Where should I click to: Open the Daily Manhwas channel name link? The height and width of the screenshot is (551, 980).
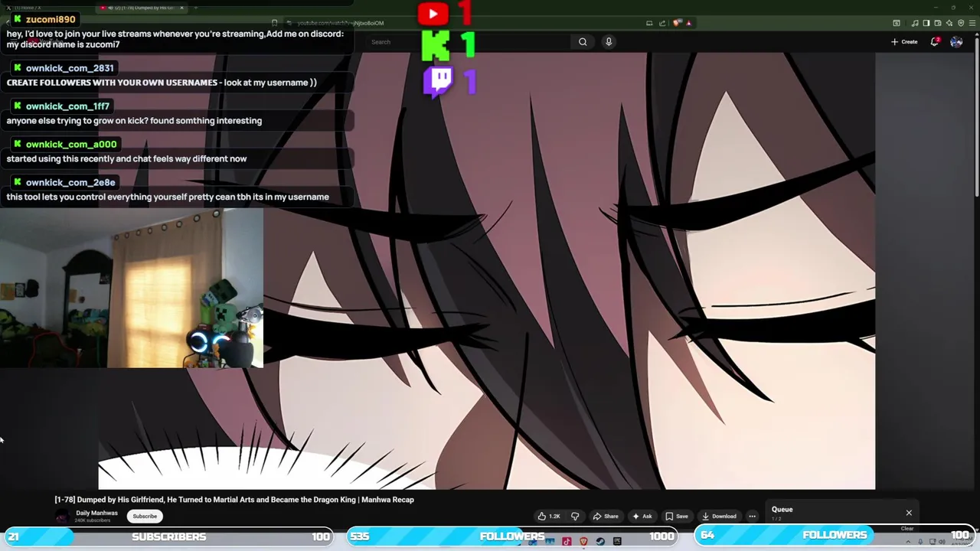coord(96,513)
